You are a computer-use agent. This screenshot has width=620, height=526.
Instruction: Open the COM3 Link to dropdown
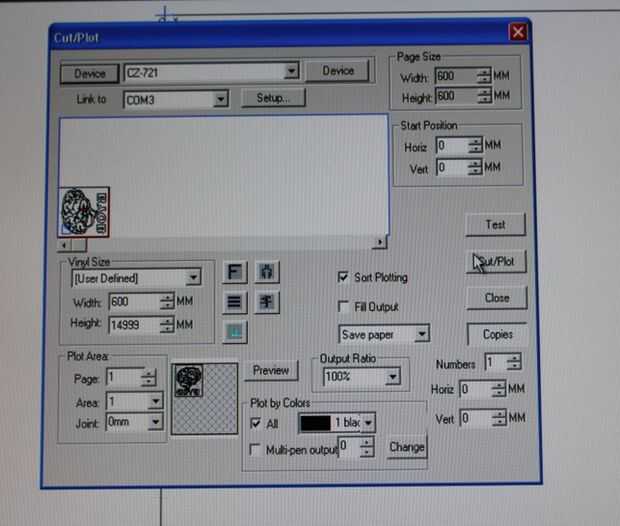pyautogui.click(x=221, y=99)
